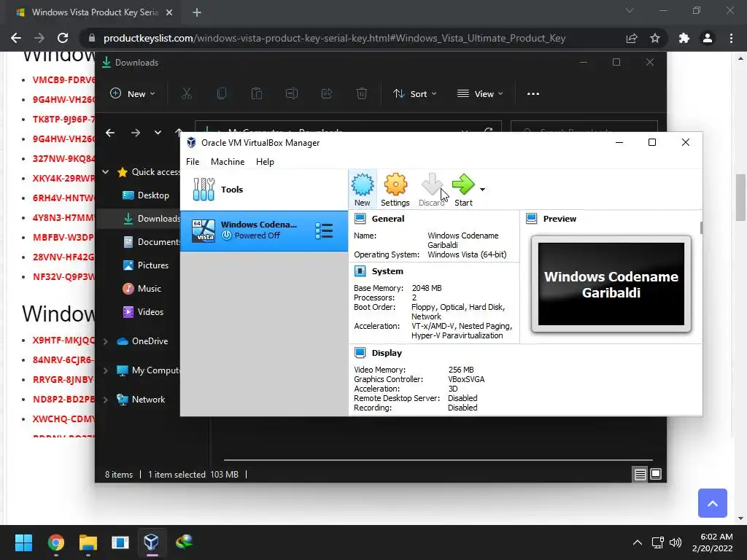This screenshot has width=747, height=560.
Task: Expand the OneDrive tree node
Action: (105, 341)
